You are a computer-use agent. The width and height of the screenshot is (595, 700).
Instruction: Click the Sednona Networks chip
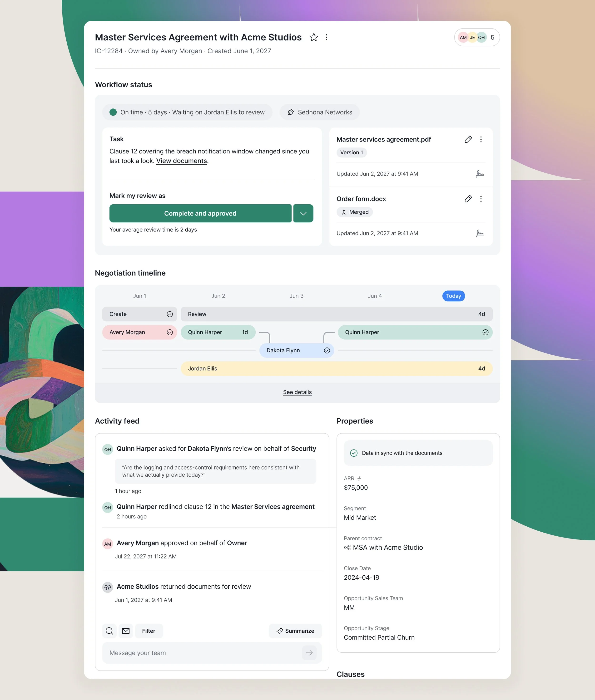pyautogui.click(x=319, y=112)
